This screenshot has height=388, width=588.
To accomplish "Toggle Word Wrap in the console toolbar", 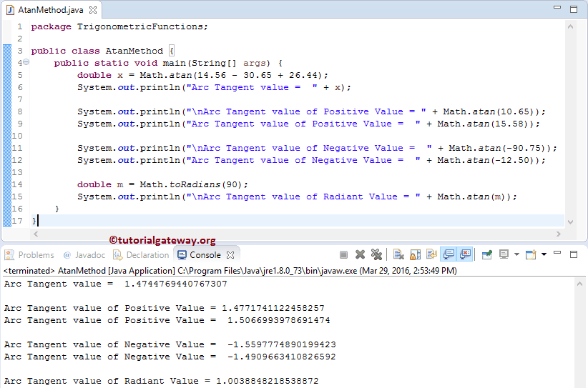I will 431,254.
